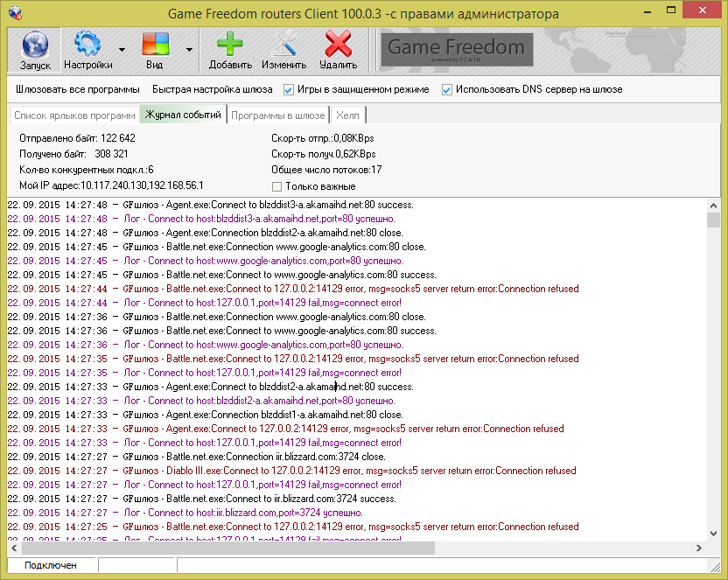The height and width of the screenshot is (580, 728).
Task: Click the app icon in title bar
Action: tap(15, 12)
